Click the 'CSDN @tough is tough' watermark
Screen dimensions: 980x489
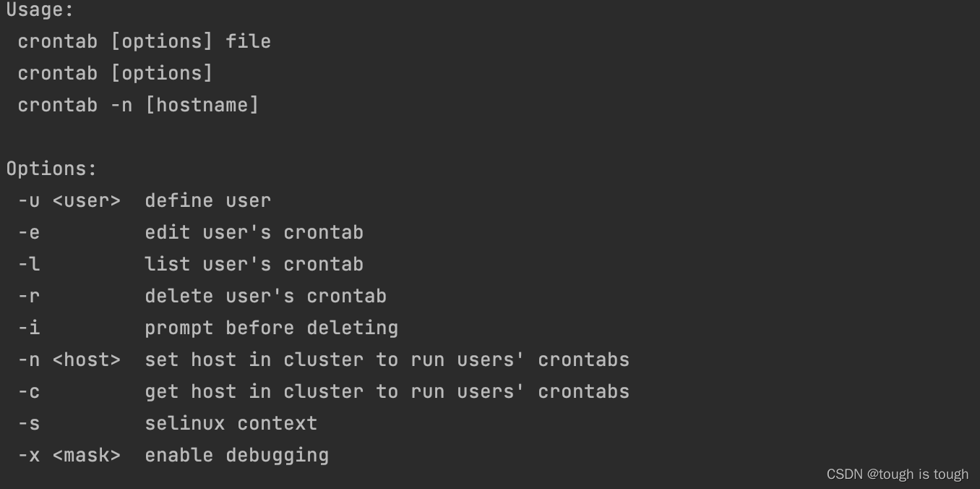(898, 474)
